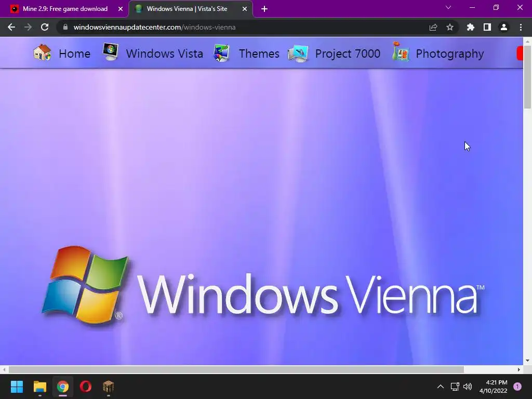The width and height of the screenshot is (532, 399).
Task: Click the Photography picture icon
Action: click(401, 51)
